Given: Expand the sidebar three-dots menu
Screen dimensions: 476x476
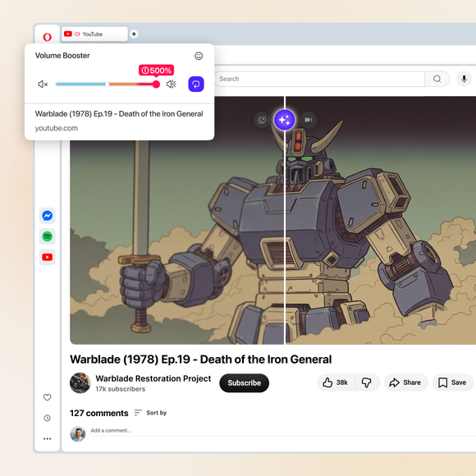Looking at the screenshot, I should (x=47, y=439).
